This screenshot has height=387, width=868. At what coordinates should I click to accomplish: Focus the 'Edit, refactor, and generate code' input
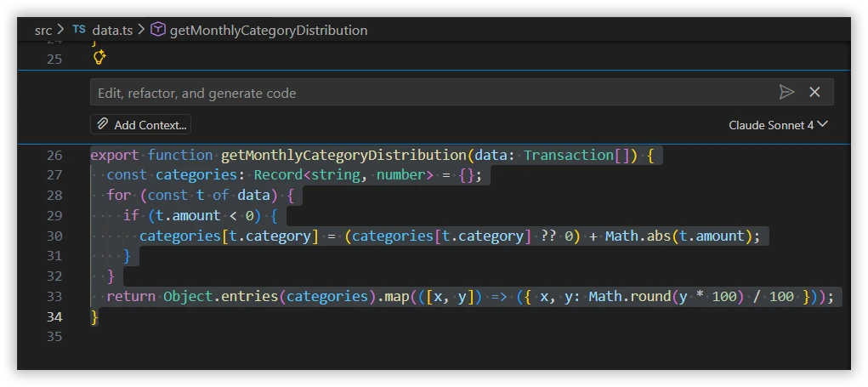[x=425, y=93]
